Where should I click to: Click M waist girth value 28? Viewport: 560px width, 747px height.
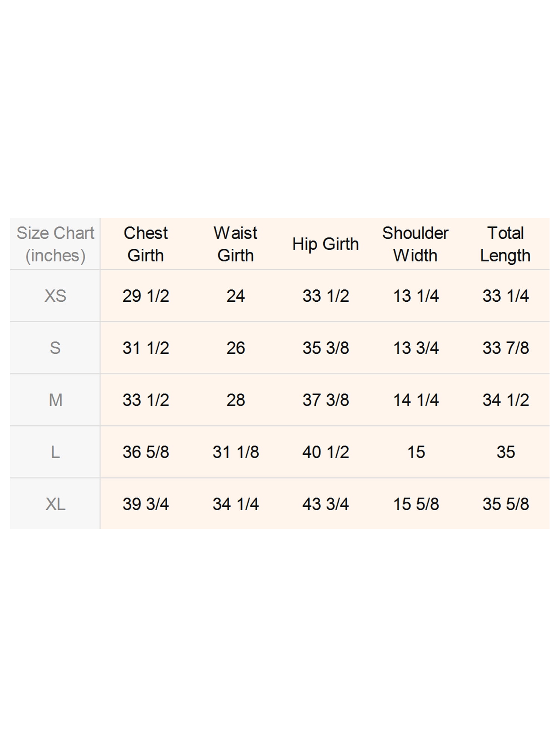click(x=236, y=400)
